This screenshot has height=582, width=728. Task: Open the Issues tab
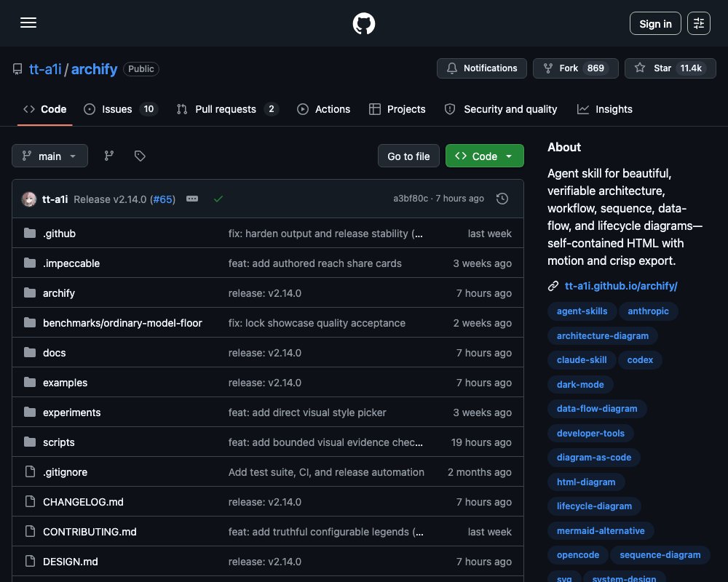tap(121, 109)
